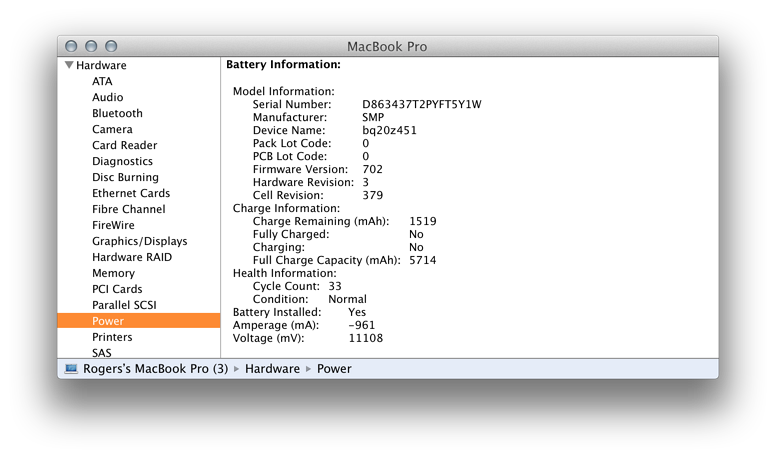The width and height of the screenshot is (776, 458).
Task: Click the cycle count value 33
Action: (x=335, y=286)
